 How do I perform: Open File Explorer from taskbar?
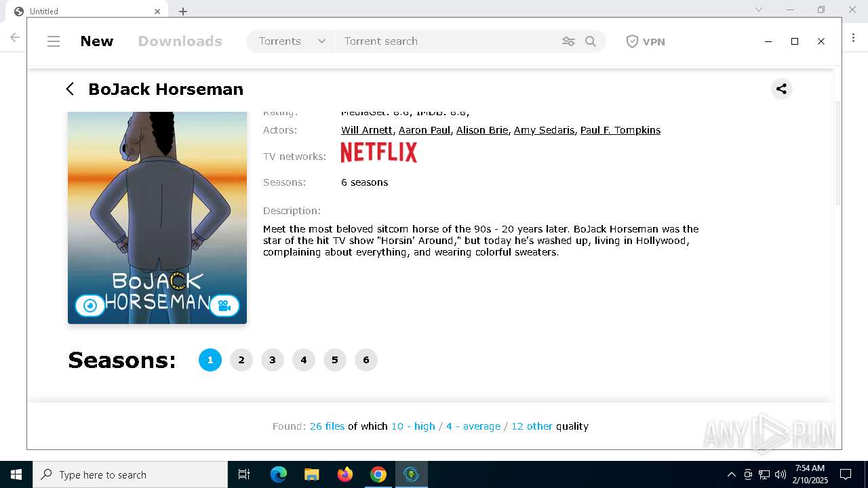[x=311, y=474]
